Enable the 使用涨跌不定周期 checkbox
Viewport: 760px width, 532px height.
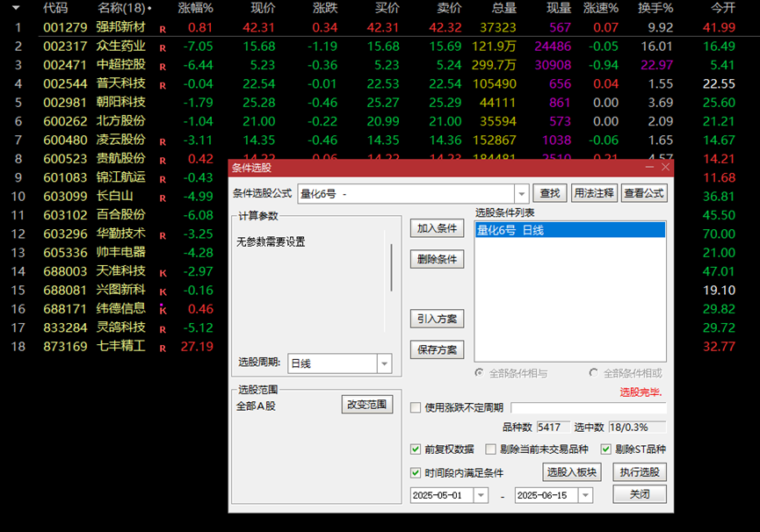pos(416,407)
